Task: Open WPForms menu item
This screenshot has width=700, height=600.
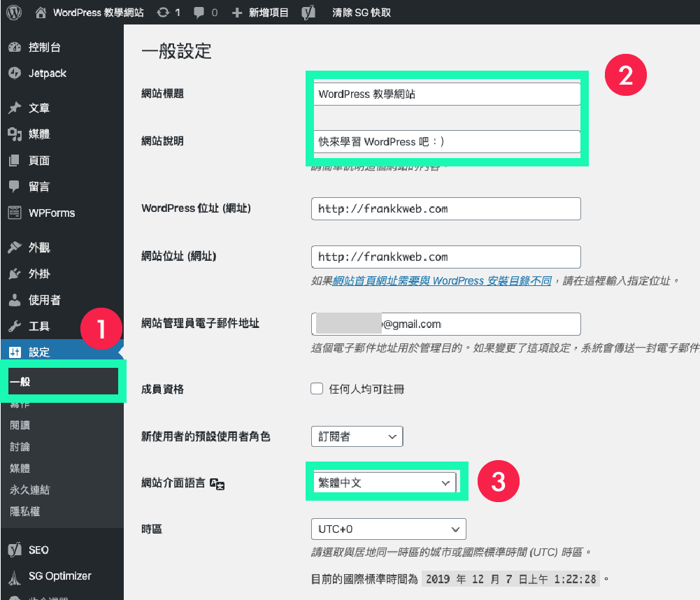Action: pyautogui.click(x=52, y=213)
